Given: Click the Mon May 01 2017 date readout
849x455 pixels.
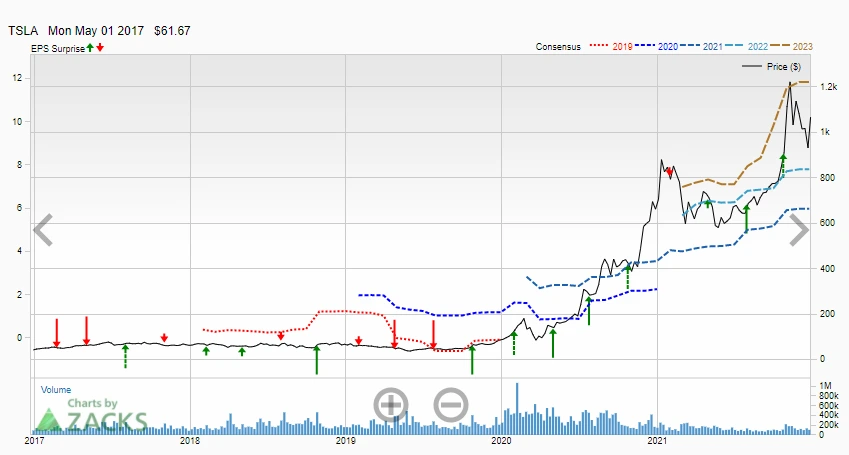Looking at the screenshot, I should (96, 31).
